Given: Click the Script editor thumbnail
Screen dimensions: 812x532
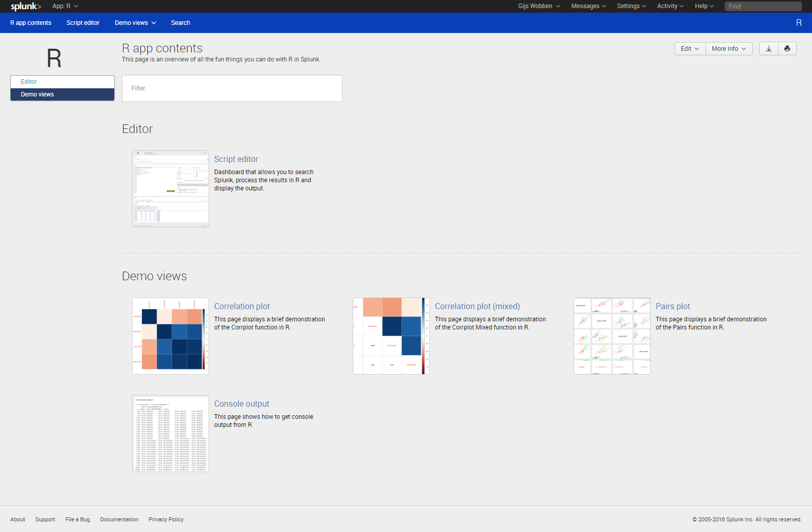Looking at the screenshot, I should (x=171, y=189).
